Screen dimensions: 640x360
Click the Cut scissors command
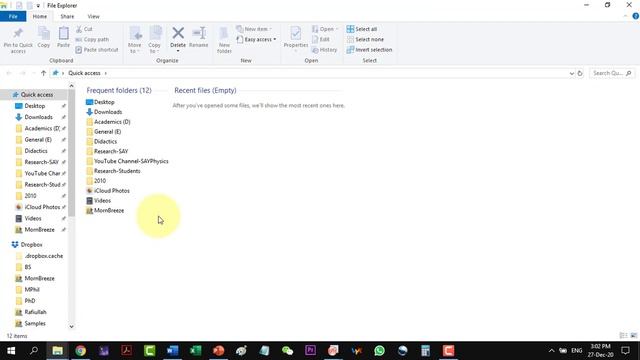coord(84,29)
